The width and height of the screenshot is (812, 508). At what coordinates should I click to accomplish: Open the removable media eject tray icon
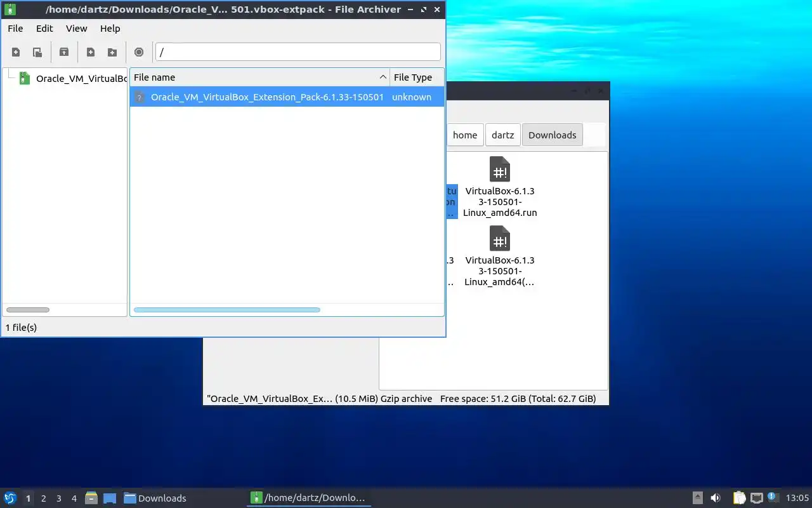click(697, 498)
